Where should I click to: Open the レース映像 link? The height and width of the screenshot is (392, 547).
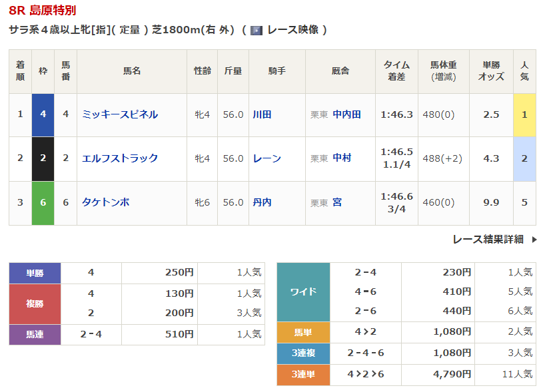[x=292, y=30]
